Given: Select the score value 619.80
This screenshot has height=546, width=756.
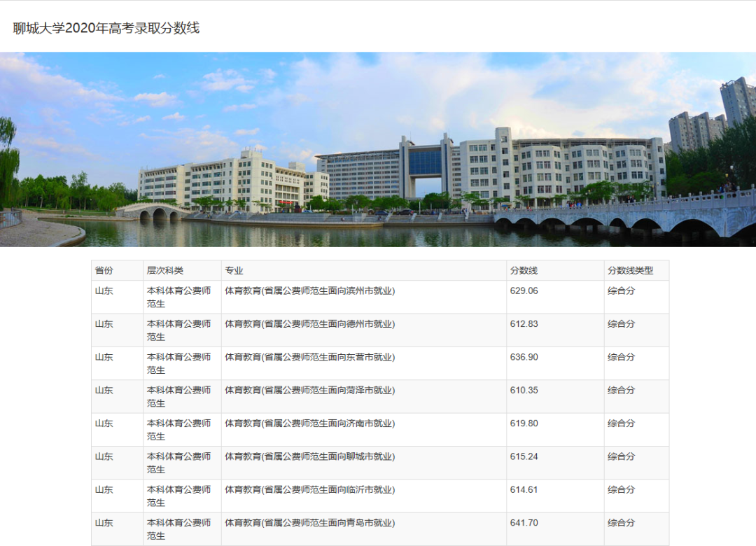Looking at the screenshot, I should pos(524,423).
